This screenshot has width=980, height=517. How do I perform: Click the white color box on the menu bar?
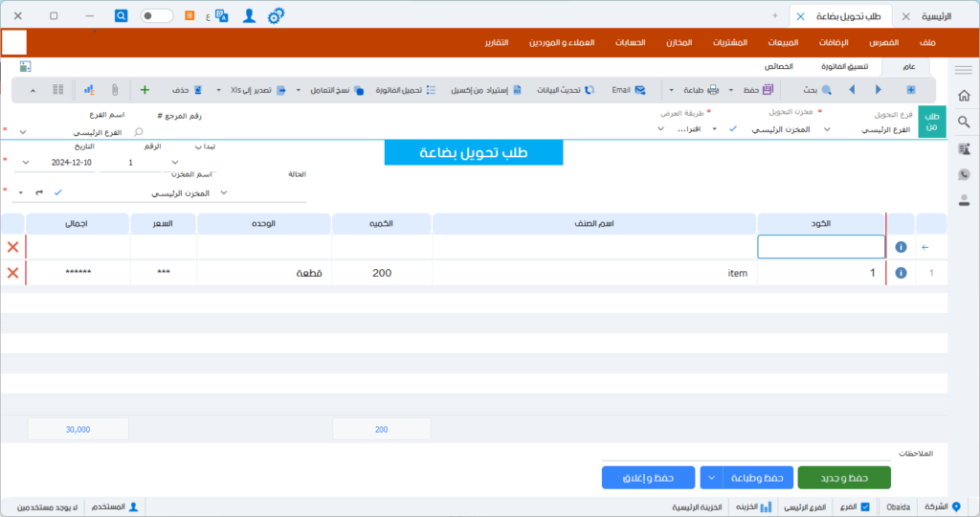14,42
